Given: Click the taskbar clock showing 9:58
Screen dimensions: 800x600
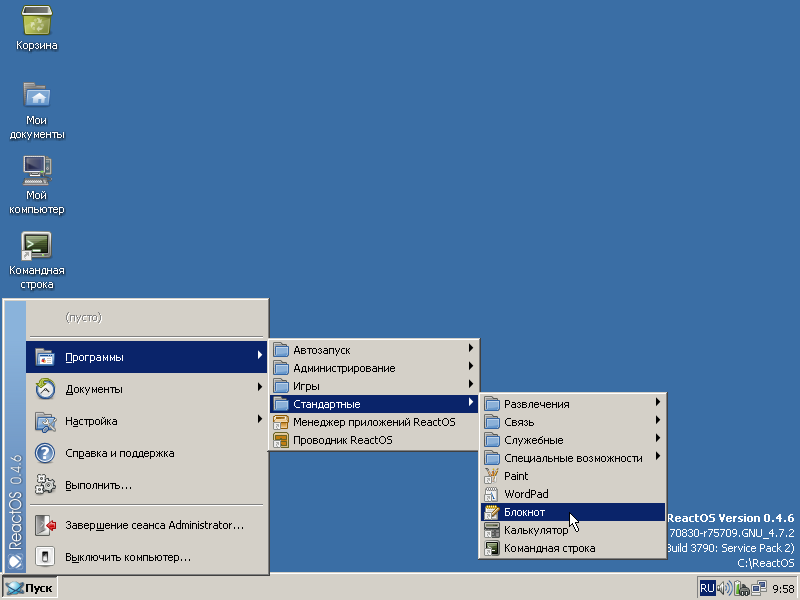Looking at the screenshot, I should point(783,589).
